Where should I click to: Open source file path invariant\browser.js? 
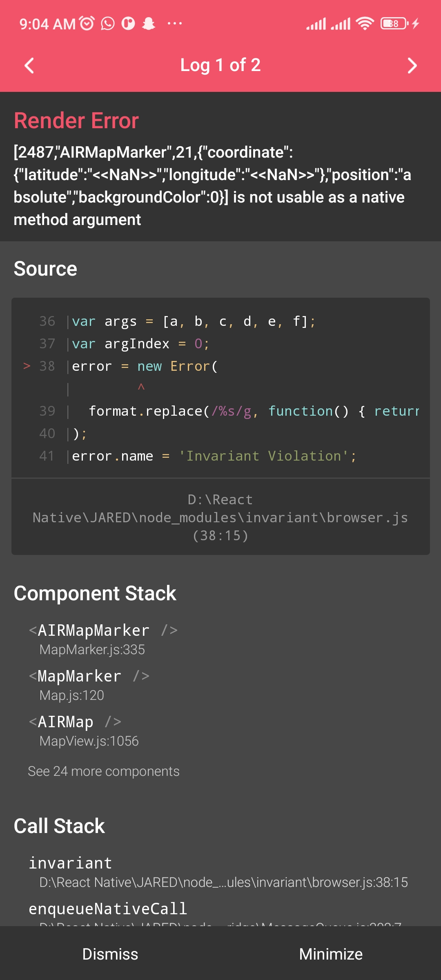220,517
